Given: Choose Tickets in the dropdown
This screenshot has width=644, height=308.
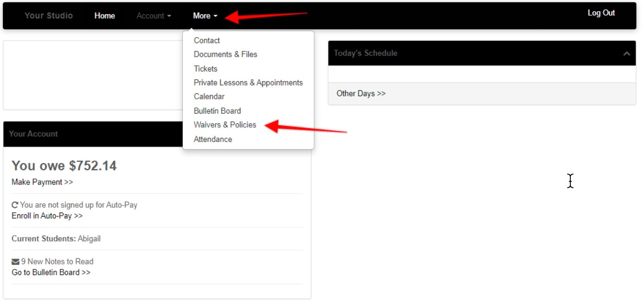Looking at the screenshot, I should [205, 69].
